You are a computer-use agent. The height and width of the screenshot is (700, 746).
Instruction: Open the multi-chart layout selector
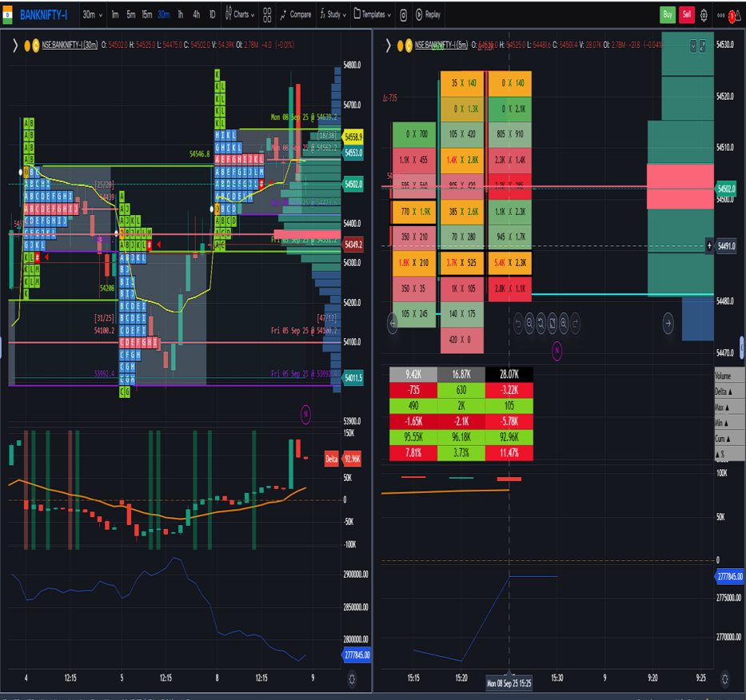coord(266,14)
